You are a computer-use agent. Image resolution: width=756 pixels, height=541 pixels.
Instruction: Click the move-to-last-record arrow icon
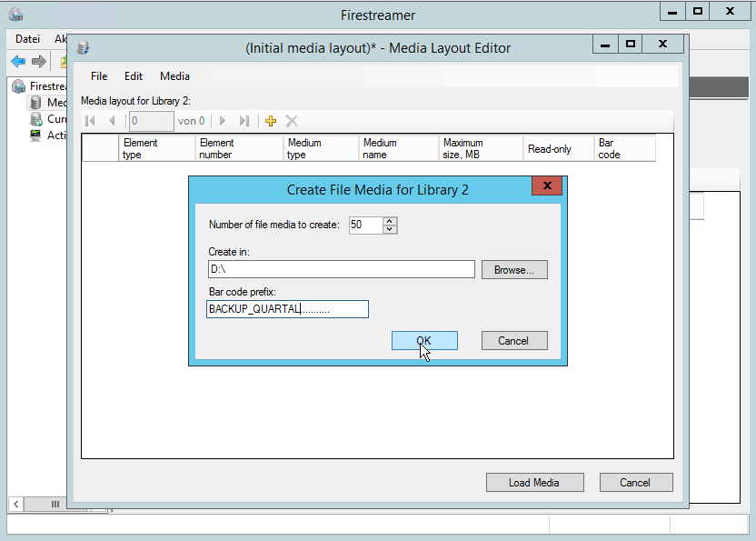244,121
